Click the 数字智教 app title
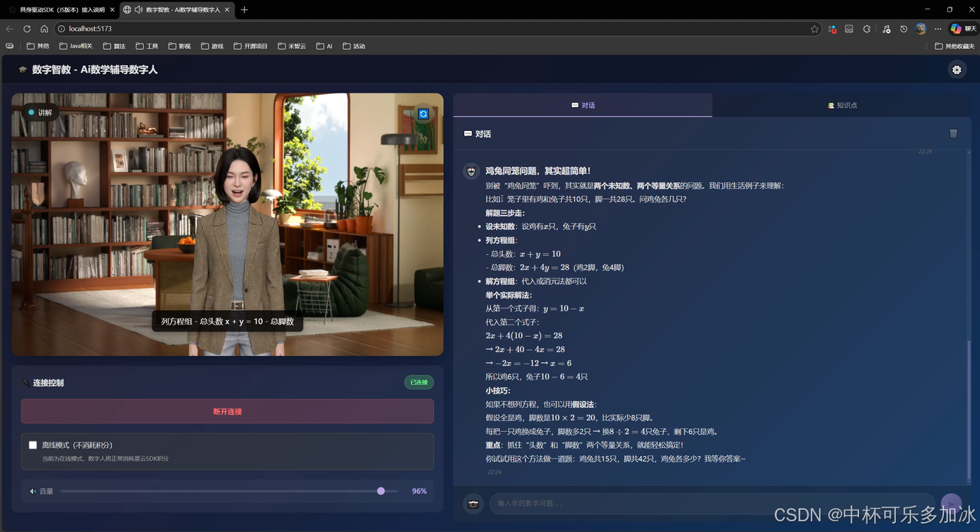Screen dimensions: 980x532 [x=95, y=70]
